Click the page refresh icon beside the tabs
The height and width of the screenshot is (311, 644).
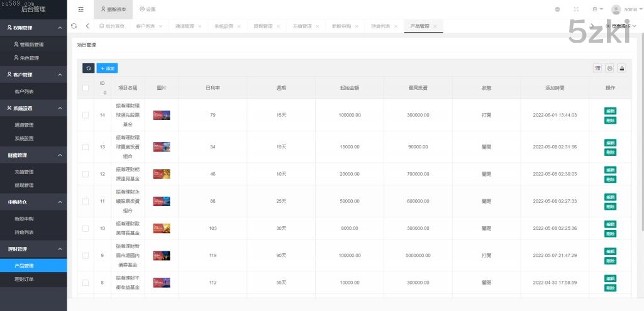click(x=74, y=26)
